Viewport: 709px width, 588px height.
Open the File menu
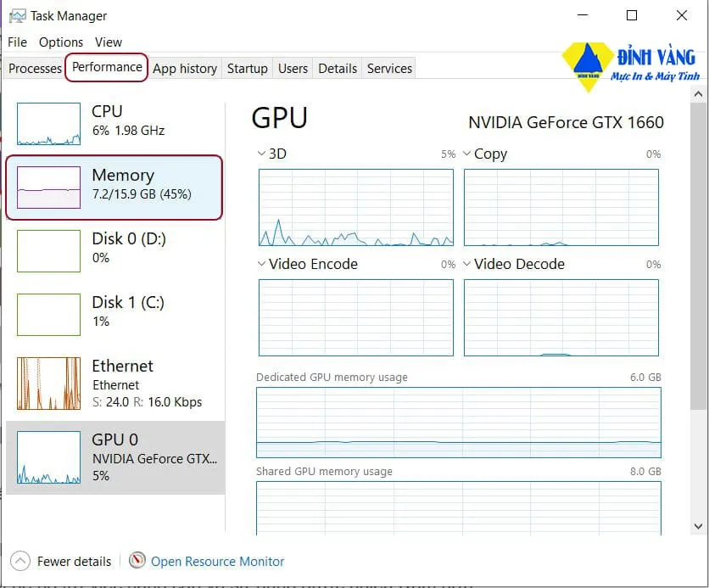[x=17, y=42]
